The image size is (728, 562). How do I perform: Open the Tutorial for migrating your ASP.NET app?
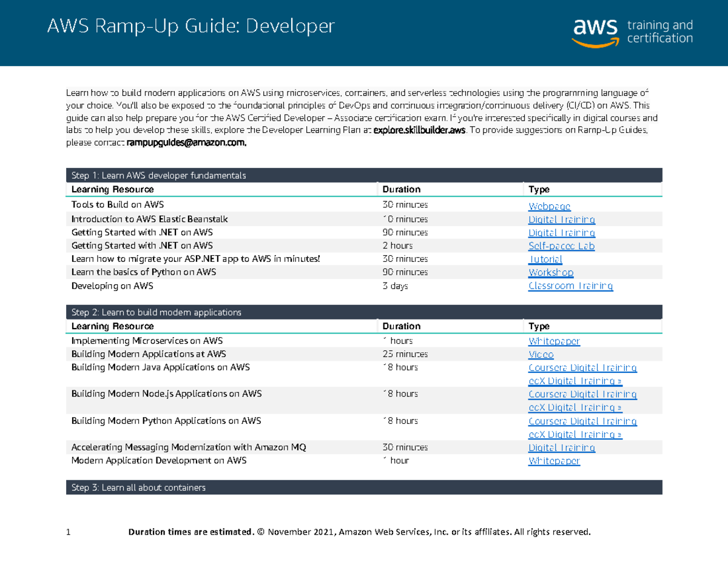click(545, 259)
